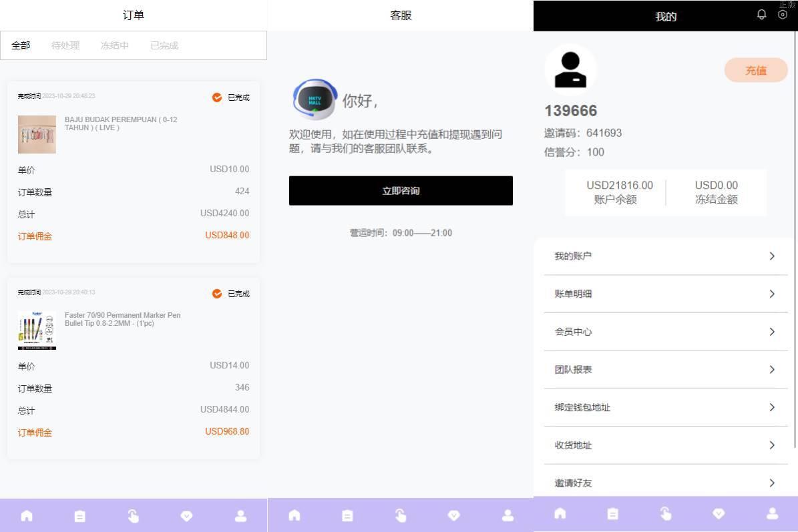Open the 团队报表 row arrow
Image resolution: width=798 pixels, height=532 pixels.
click(772, 370)
